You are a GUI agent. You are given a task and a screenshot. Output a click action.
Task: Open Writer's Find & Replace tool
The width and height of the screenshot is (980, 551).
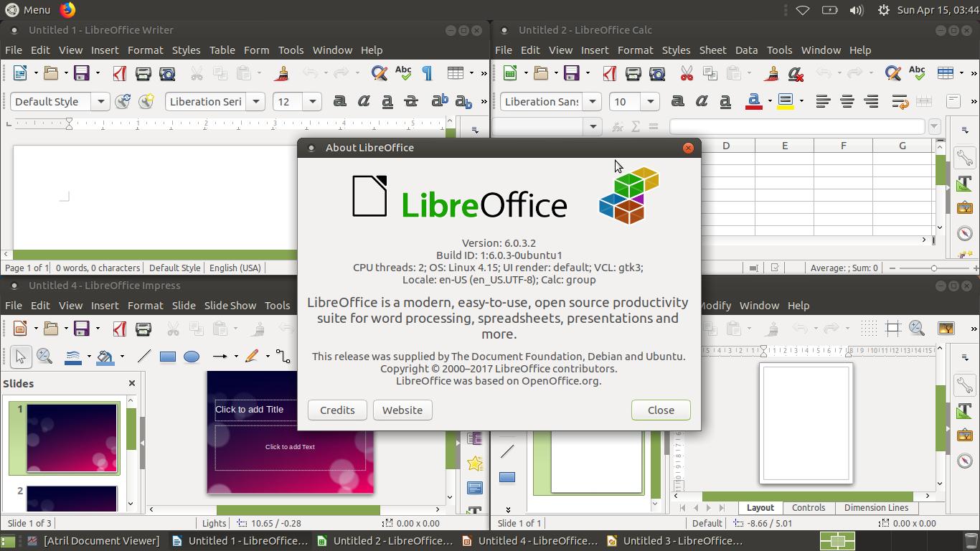[x=378, y=73]
